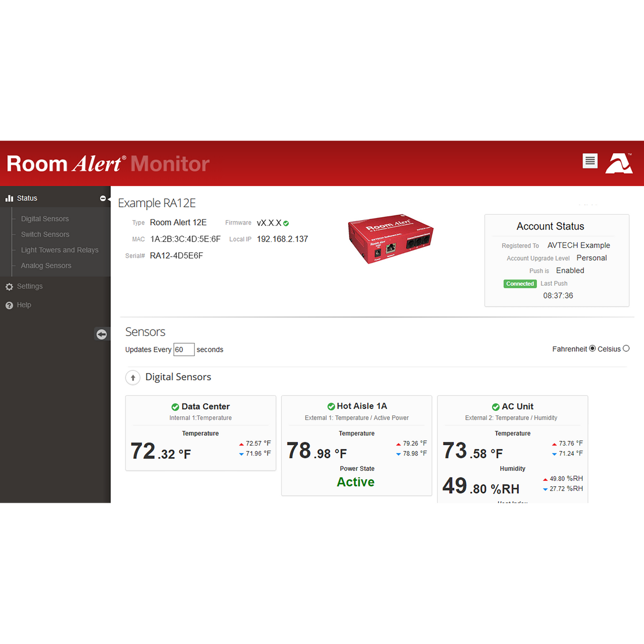Click Data Center blue low-value arrow
The image size is (644, 644).
coord(241,454)
